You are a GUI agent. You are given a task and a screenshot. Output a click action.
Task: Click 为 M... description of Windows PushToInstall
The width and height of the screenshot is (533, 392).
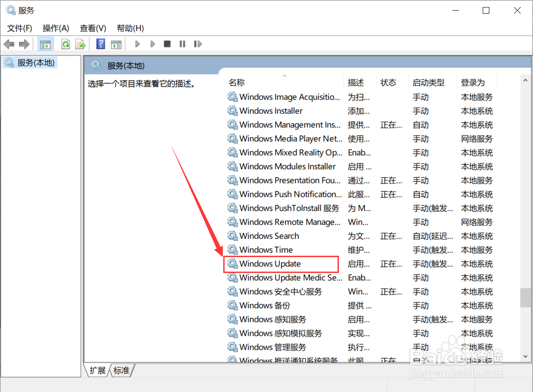pyautogui.click(x=359, y=208)
